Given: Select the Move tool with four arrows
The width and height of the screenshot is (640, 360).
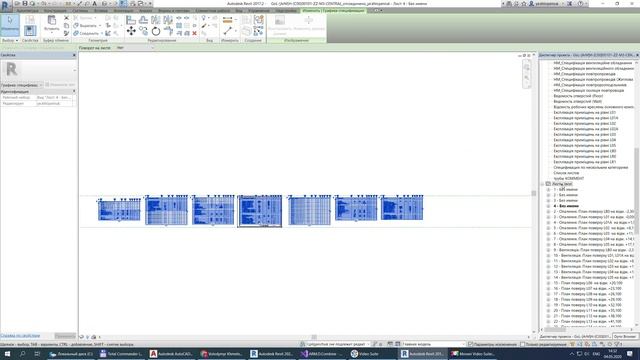Looking at the screenshot, I should click(x=131, y=31).
